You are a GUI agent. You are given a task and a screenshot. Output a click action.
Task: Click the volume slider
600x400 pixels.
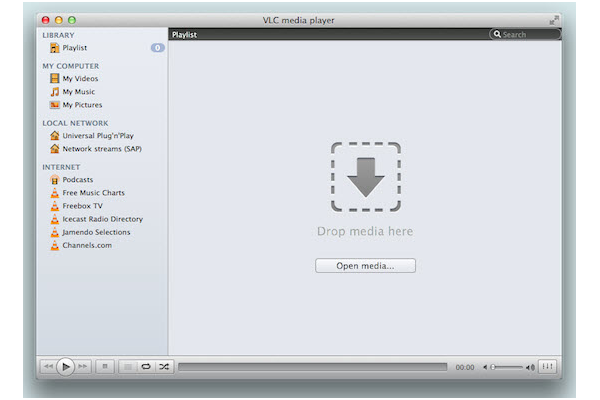512,367
